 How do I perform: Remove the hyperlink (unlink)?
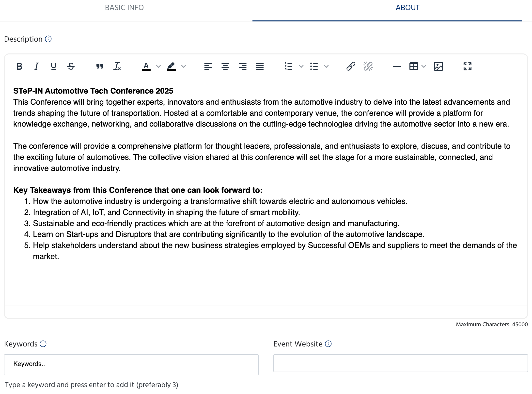point(368,66)
